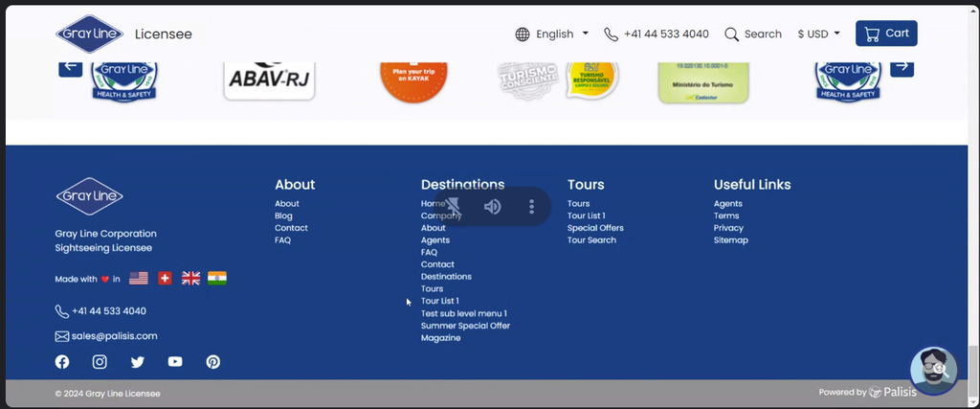Click the globe language icon
980x409 pixels.
click(523, 34)
